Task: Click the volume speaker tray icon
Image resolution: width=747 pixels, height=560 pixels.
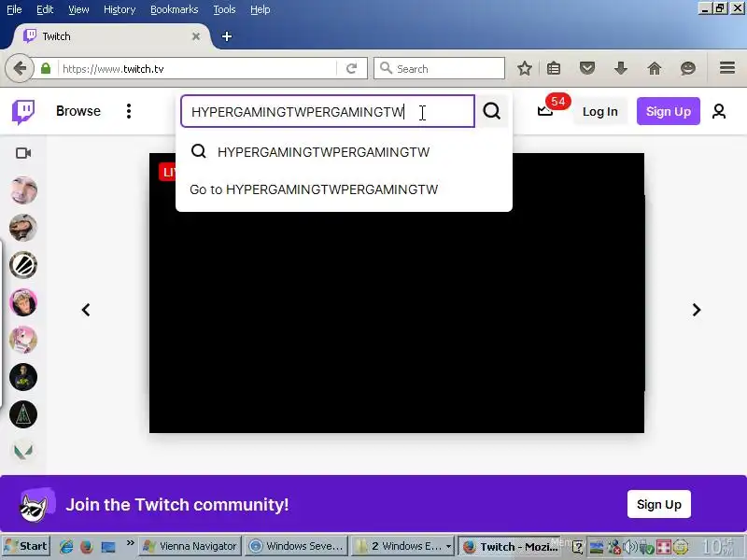Action: (x=630, y=547)
